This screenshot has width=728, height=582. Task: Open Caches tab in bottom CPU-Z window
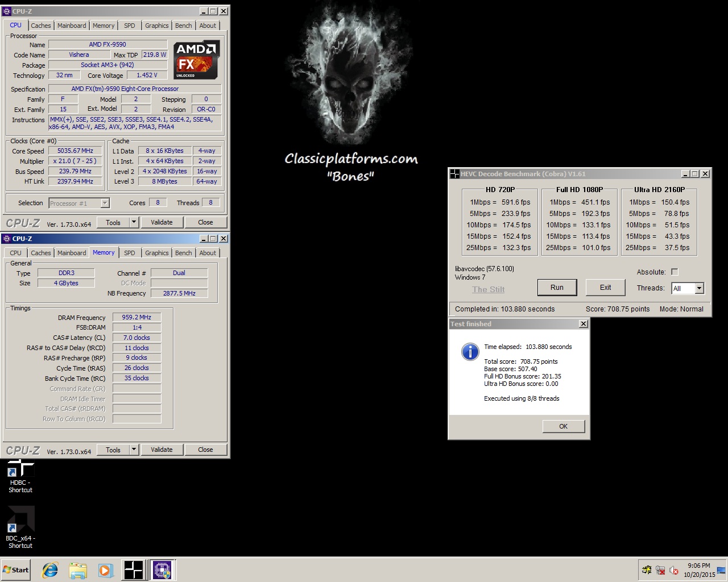[x=41, y=253]
